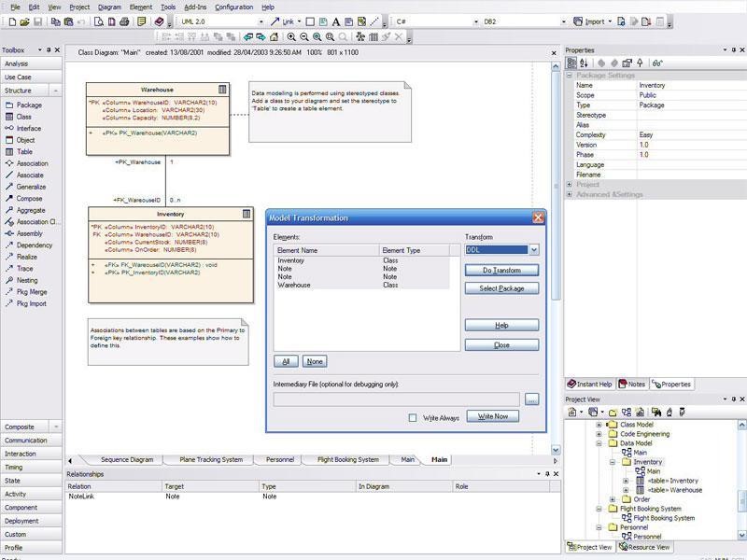
Task: Pick the Generalize connector in the Toolbox
Action: click(30, 187)
